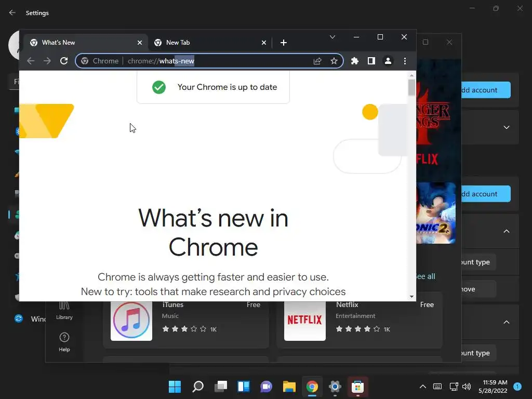Open volume control tray icon
This screenshot has height=399, width=532.
[x=467, y=387]
